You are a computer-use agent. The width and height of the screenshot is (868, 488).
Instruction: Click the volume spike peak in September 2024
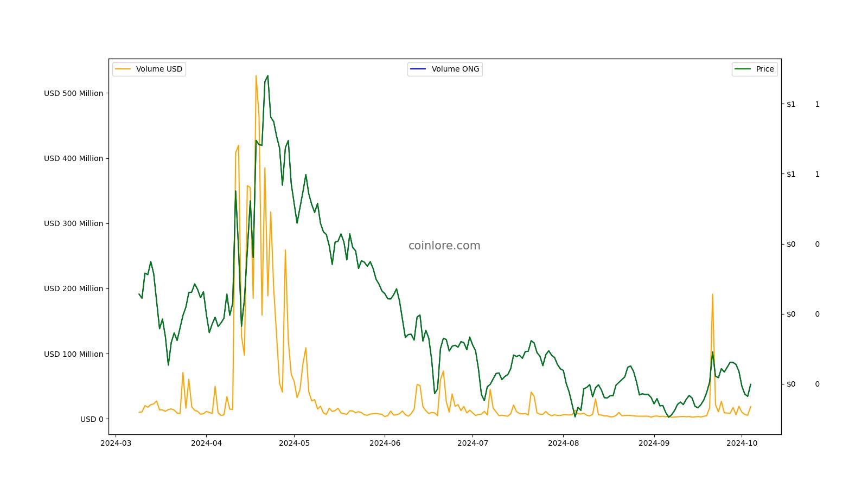click(712, 294)
